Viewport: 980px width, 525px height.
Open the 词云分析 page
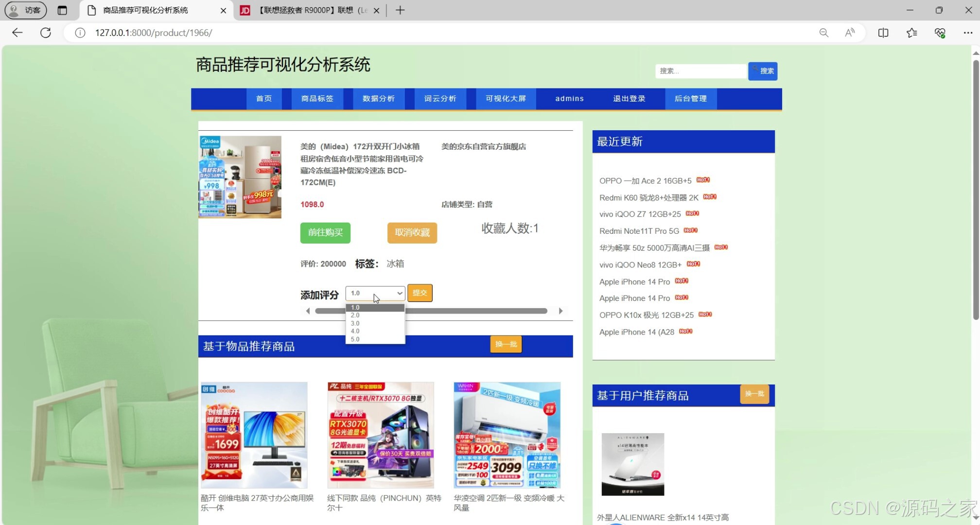point(440,99)
